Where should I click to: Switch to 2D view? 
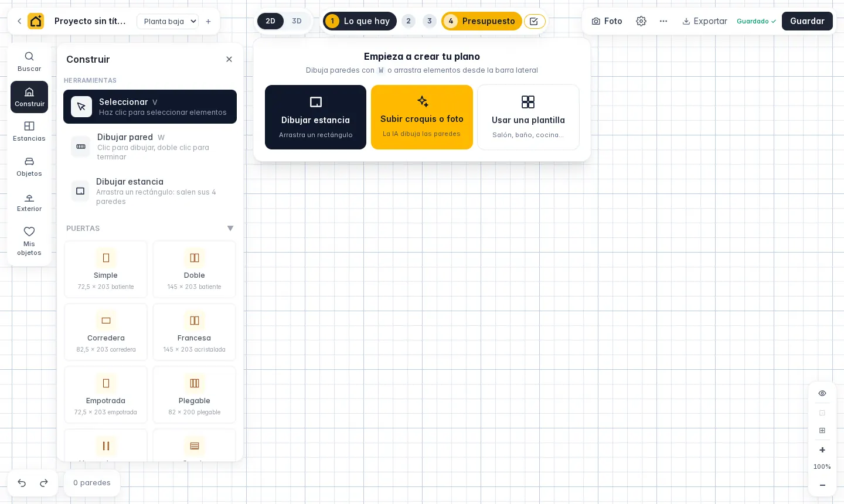pos(270,21)
